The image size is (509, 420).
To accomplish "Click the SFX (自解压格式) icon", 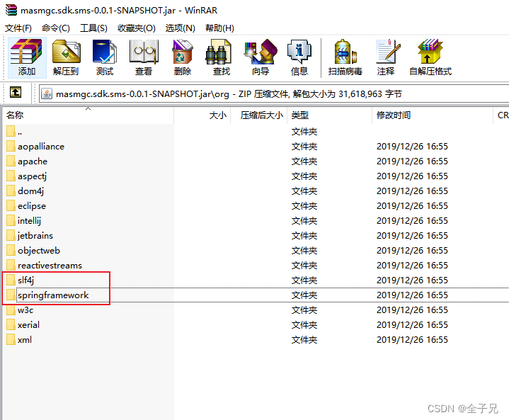I will coord(430,57).
